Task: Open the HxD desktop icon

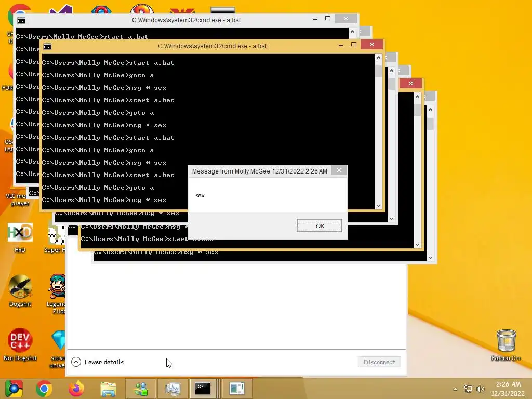Action: tap(20, 237)
